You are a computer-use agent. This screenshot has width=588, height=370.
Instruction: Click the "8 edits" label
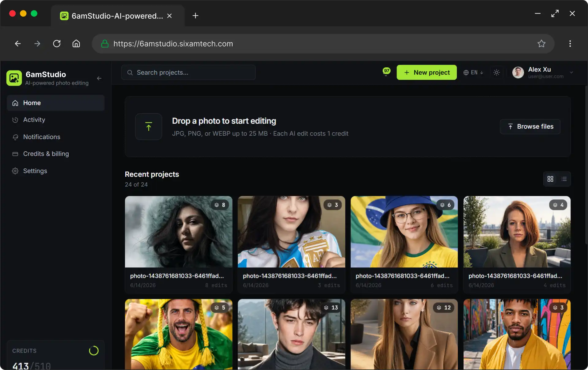[216, 285]
